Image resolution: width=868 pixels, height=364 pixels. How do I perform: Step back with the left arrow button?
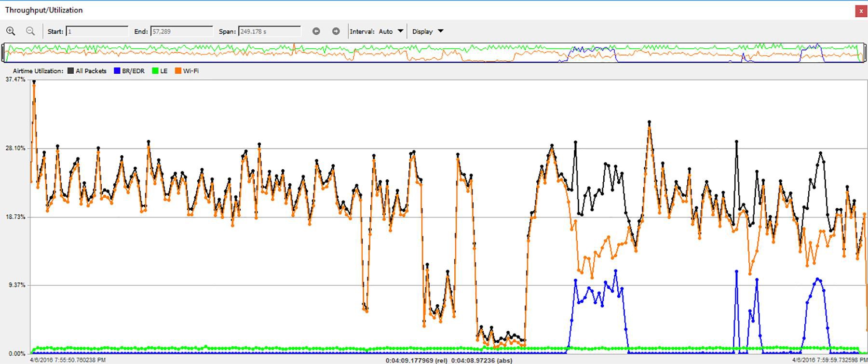click(316, 31)
